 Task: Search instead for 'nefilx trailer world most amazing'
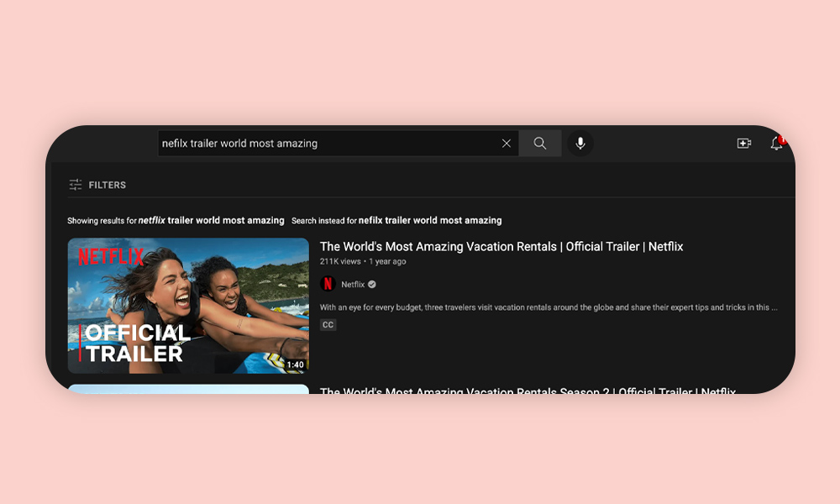click(x=430, y=220)
